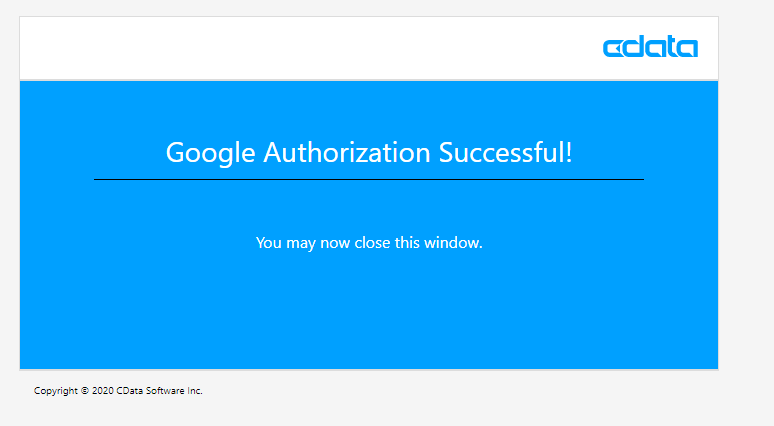Click the copyright footer text
This screenshot has width=774, height=426.
118,391
